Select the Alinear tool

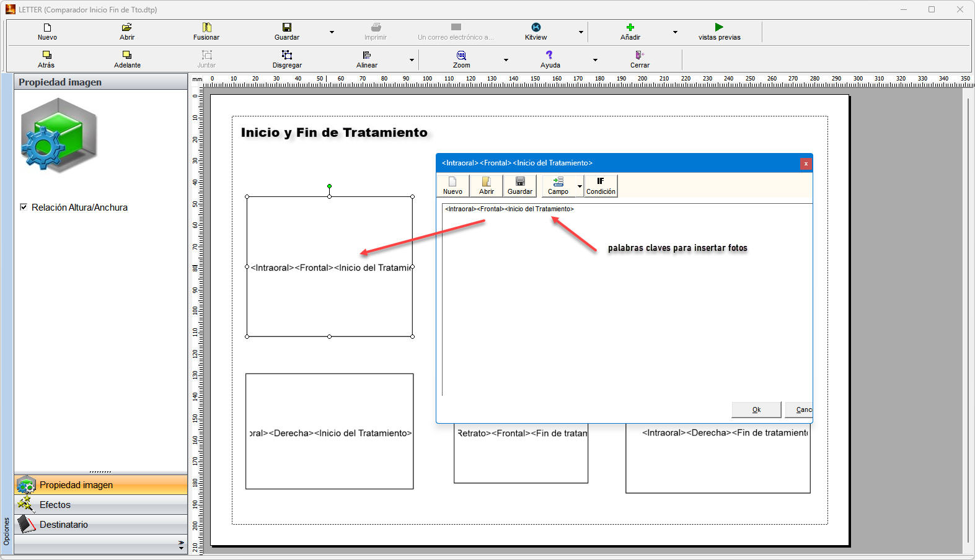click(367, 56)
